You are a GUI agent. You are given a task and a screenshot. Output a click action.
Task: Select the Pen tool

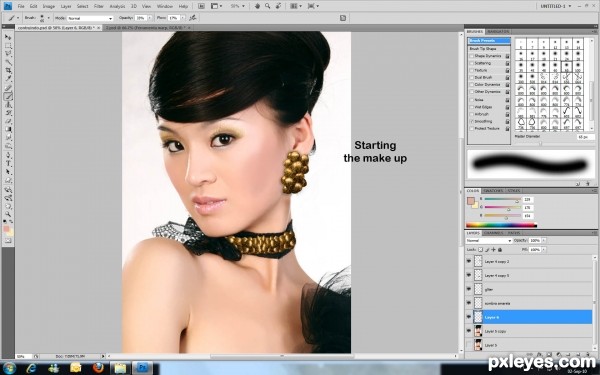coord(8,155)
